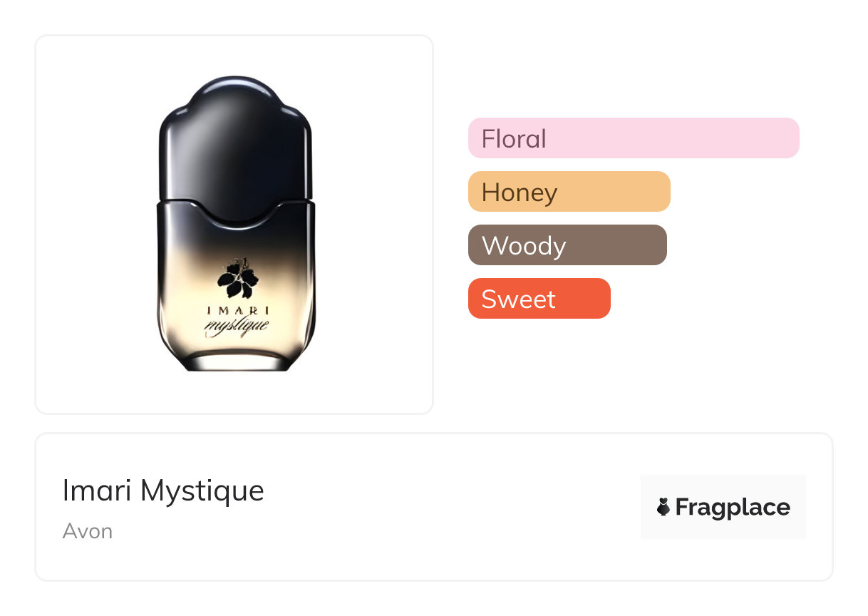This screenshot has height=616, width=868.
Task: Click the IMARI lettering on the bottle
Action: [237, 310]
